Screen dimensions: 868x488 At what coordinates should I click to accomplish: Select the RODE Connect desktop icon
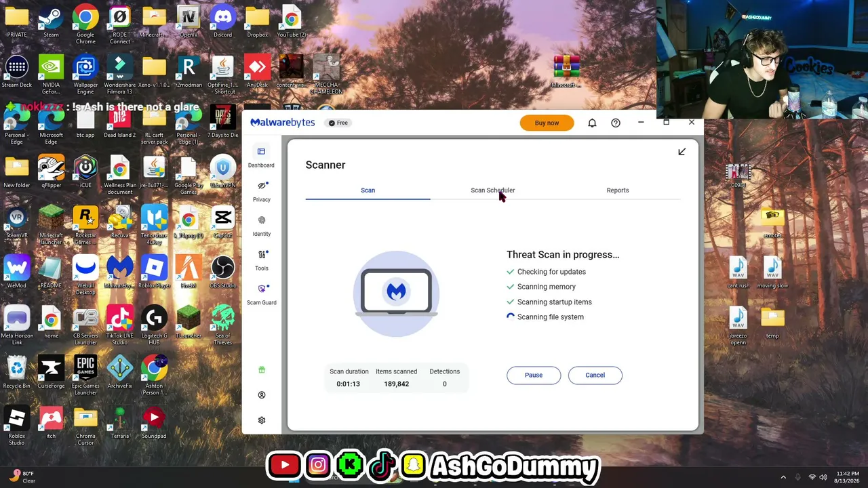tap(120, 25)
